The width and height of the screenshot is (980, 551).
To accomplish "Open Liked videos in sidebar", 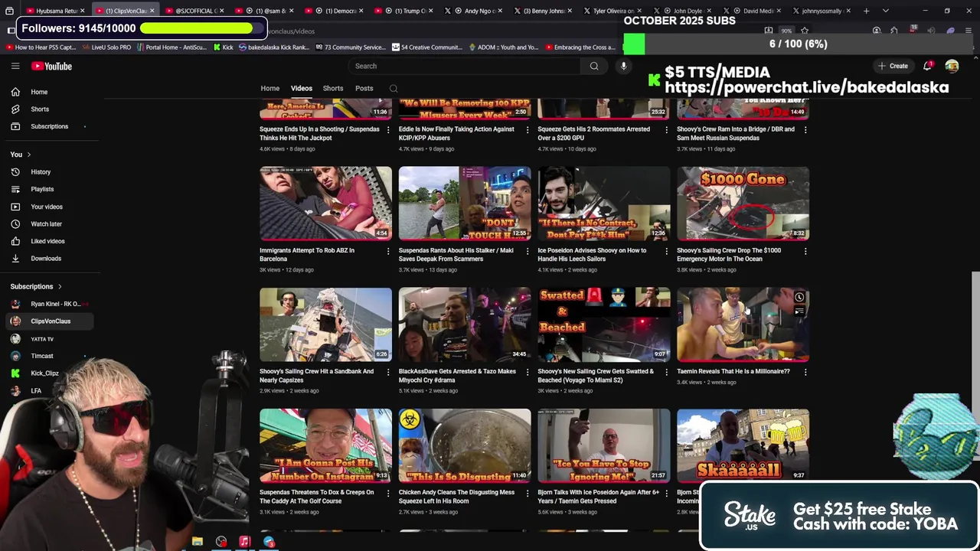I will (x=47, y=241).
